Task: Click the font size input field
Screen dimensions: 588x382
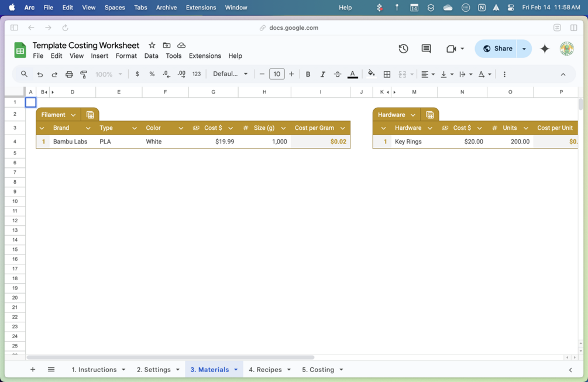Action: click(277, 74)
